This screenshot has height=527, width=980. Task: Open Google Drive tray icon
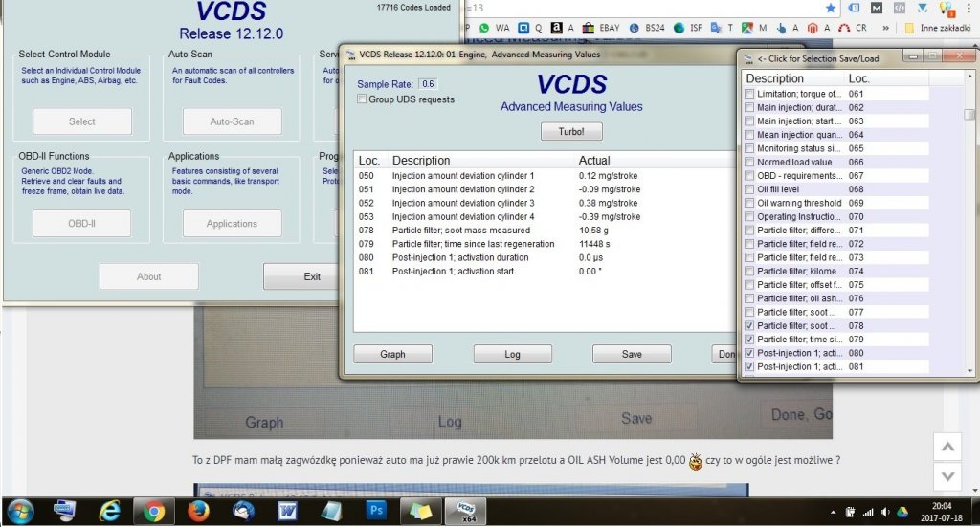coord(902,512)
